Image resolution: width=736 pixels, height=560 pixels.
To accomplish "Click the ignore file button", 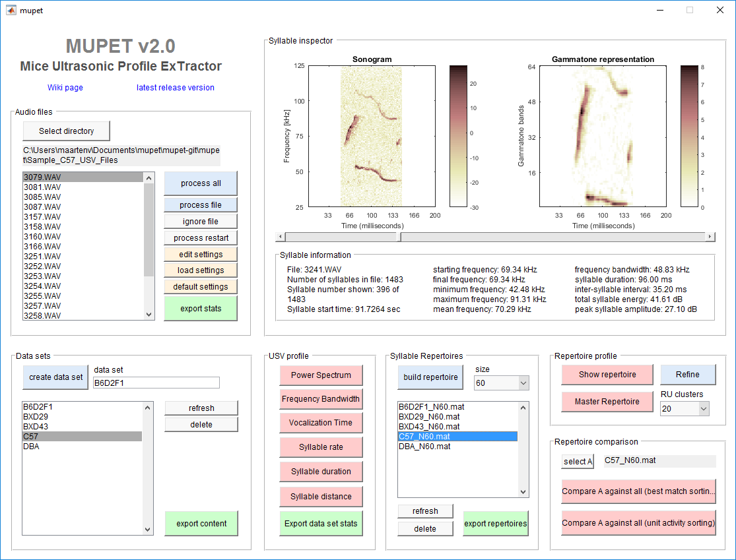I will (201, 222).
